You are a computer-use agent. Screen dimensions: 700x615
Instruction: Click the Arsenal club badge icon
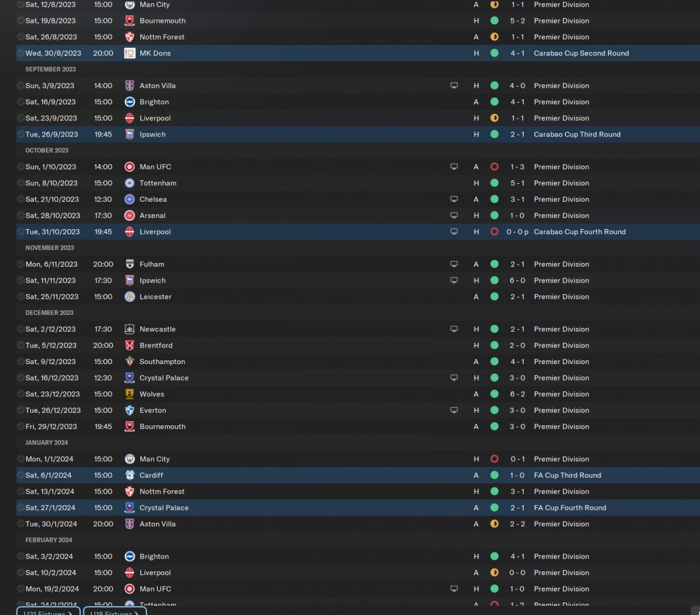[x=130, y=215]
